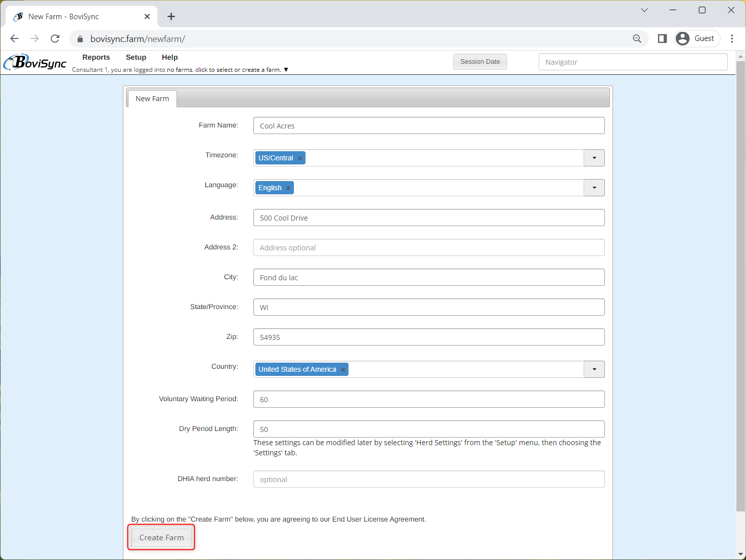Click the BoviSync logo
The width and height of the screenshot is (746, 560).
pos(35,62)
